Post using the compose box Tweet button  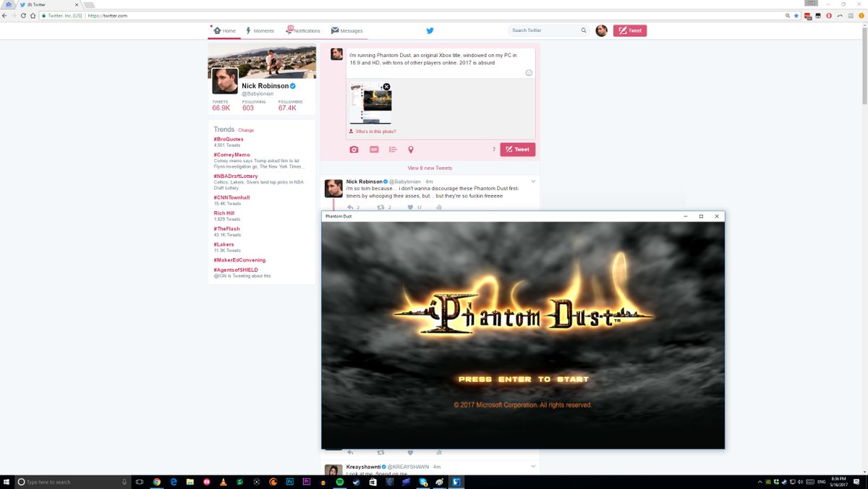tap(517, 150)
